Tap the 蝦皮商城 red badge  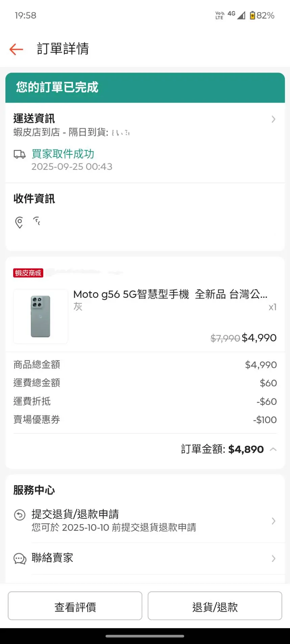click(x=28, y=273)
